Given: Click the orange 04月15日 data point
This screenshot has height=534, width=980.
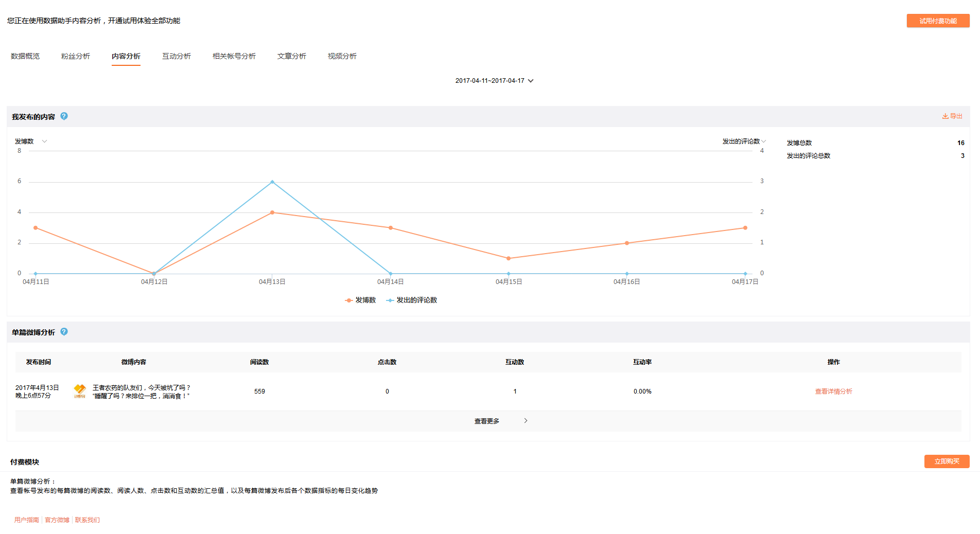Looking at the screenshot, I should [x=509, y=258].
